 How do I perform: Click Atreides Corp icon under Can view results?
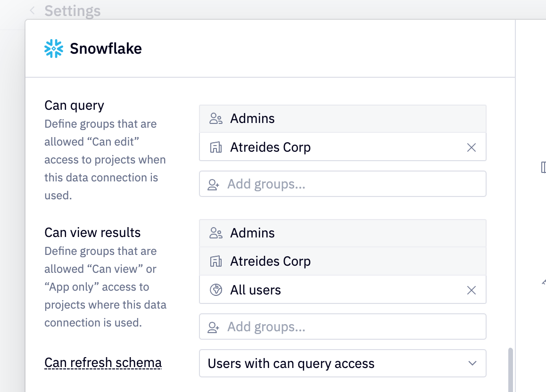(x=216, y=261)
